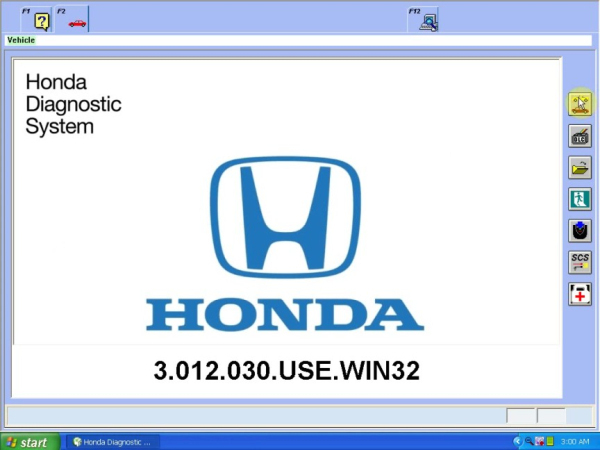This screenshot has width=600, height=450.
Task: Click the Vehicle label in the bar
Action: point(21,40)
